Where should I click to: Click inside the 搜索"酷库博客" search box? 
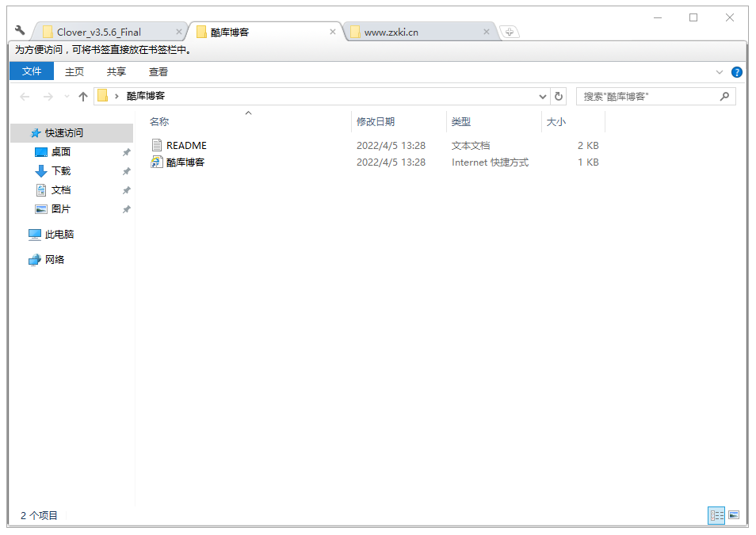pos(658,96)
